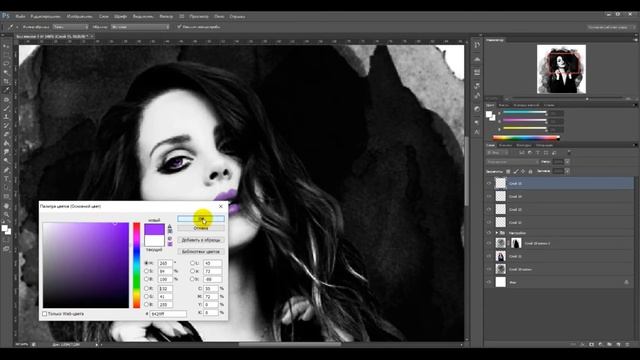Image resolution: width=640 pixels, height=360 pixels.
Task: Select the G green radio button
Action: (147, 297)
